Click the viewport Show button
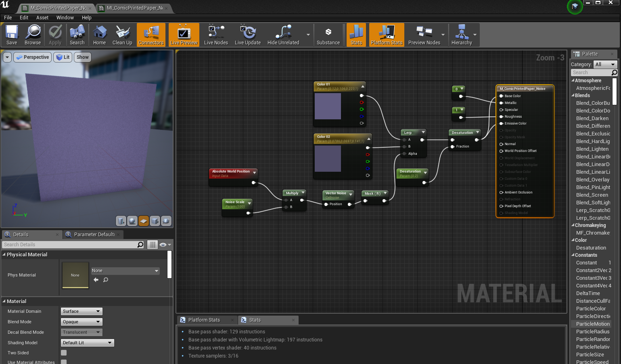 (83, 57)
